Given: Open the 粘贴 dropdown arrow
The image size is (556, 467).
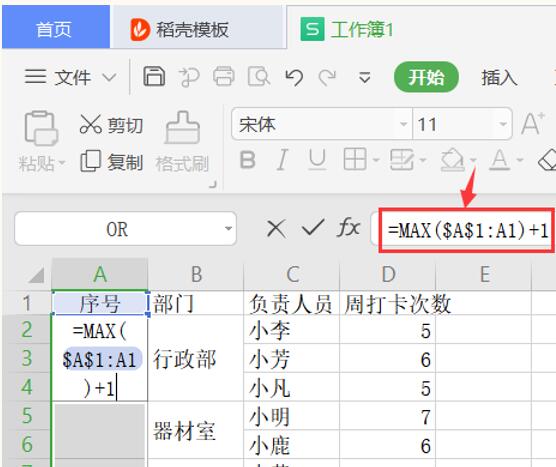Looking at the screenshot, I should pos(62,163).
